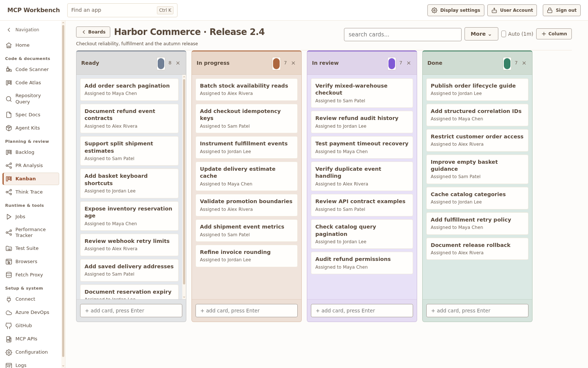This screenshot has height=368, width=588.
Task: Open the Test payment timeout recovery card
Action: (362, 147)
